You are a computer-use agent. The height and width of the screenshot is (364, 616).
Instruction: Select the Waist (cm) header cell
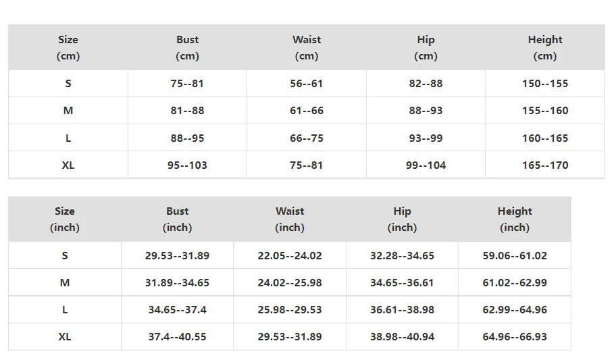307,48
